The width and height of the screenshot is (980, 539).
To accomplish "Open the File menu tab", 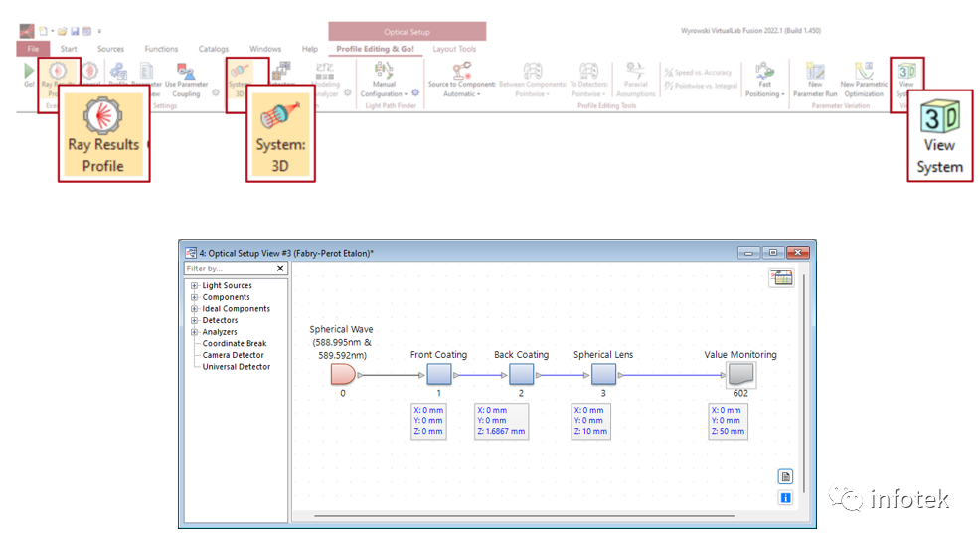I will coord(33,49).
